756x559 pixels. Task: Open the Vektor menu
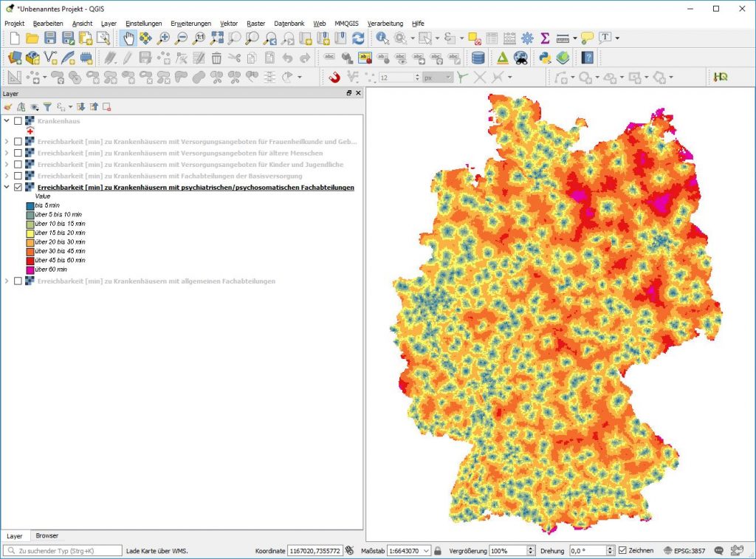click(229, 23)
